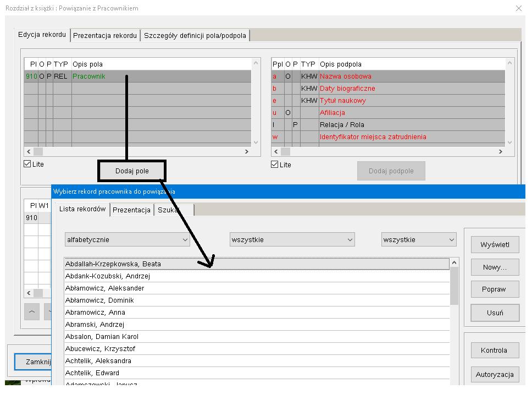Image resolution: width=532 pixels, height=394 pixels.
Task: Toggle the Lite checkbox under field list
Action: click(27, 164)
